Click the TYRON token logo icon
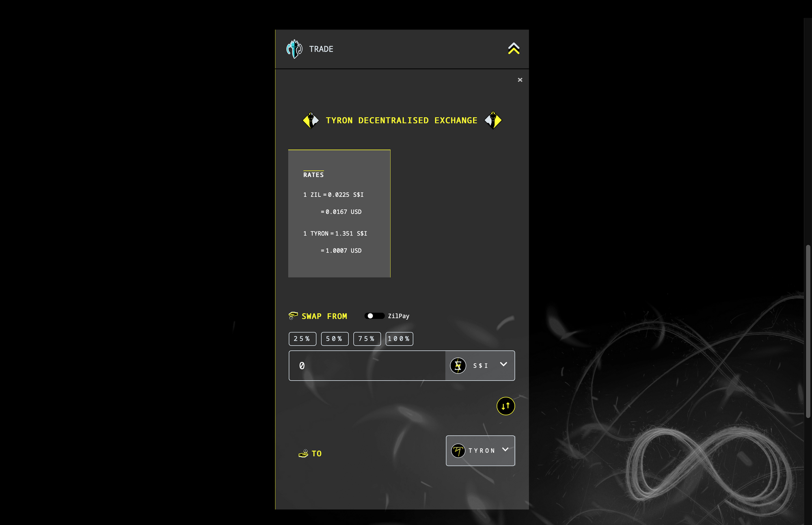Image resolution: width=812 pixels, height=525 pixels. coord(458,451)
